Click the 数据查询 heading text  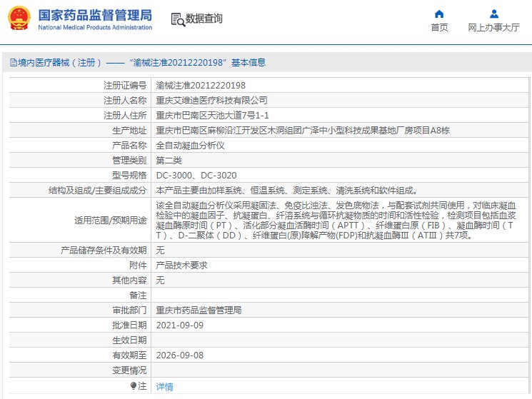[204, 19]
